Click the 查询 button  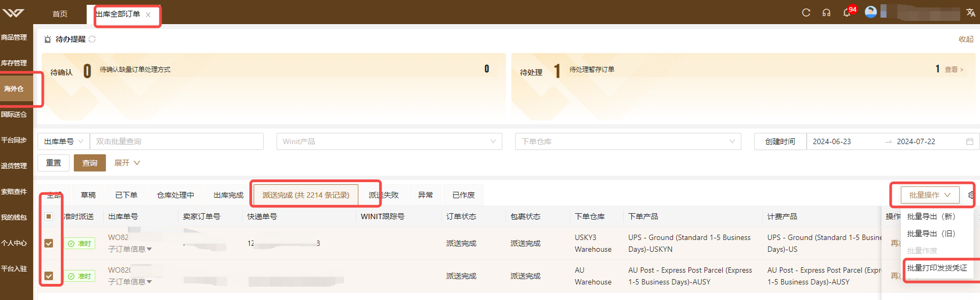coord(90,163)
